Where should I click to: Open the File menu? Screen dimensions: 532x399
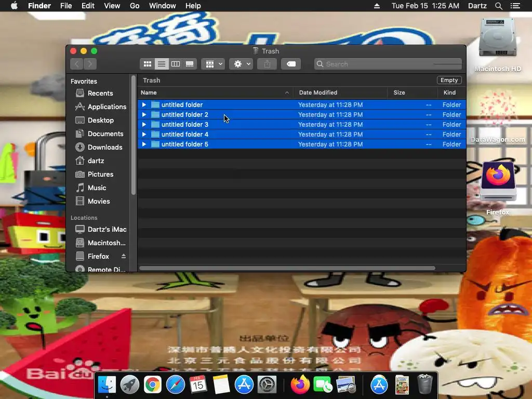pos(66,6)
